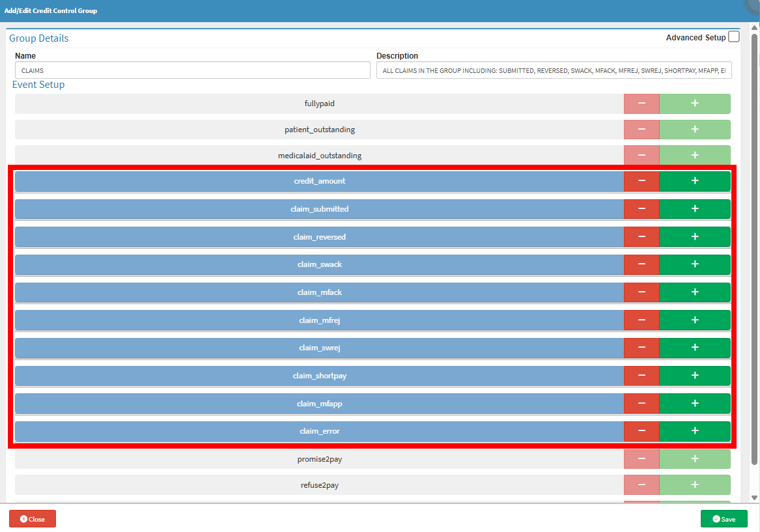Enable the Advanced Setup checkbox
Image resolution: width=760 pixels, height=532 pixels.
pos(733,37)
